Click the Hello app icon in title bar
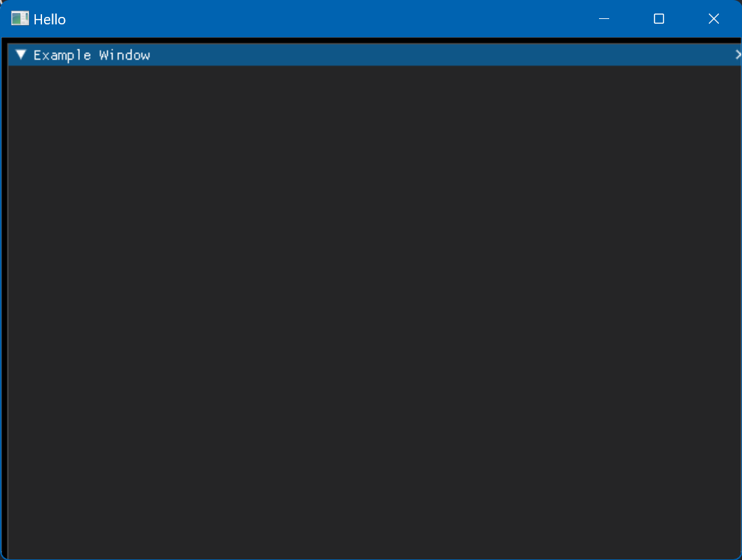The width and height of the screenshot is (742, 560). pyautogui.click(x=20, y=18)
